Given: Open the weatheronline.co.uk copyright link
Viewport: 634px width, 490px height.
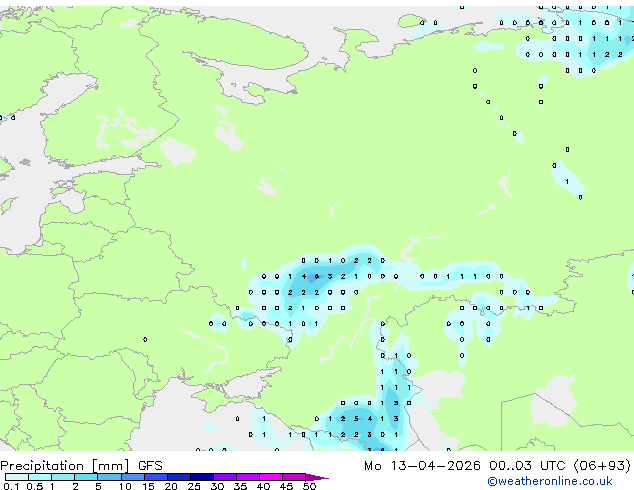Looking at the screenshot, I should point(550,481).
